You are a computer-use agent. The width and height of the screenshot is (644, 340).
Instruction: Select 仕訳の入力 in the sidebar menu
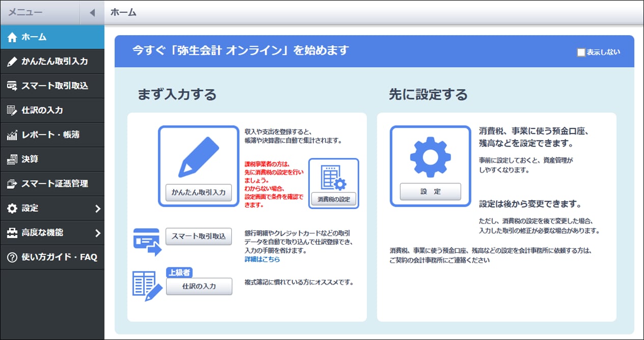42,110
